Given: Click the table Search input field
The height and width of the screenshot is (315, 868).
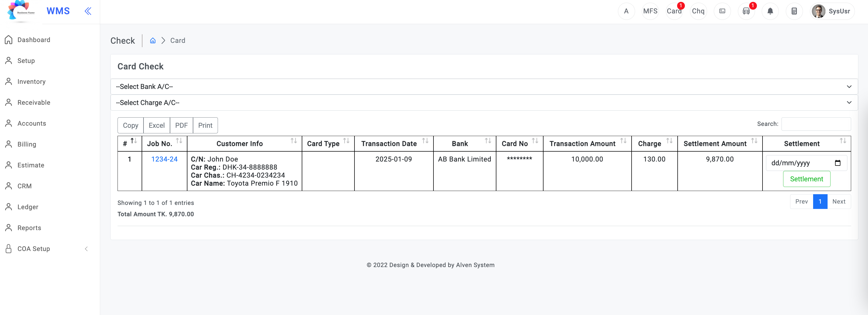Looking at the screenshot, I should click(x=816, y=124).
